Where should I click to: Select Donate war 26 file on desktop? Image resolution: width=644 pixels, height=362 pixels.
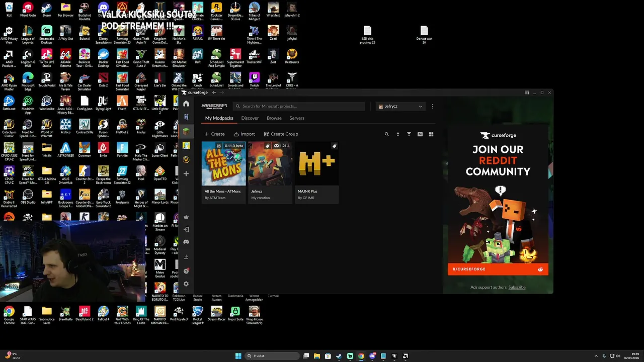coord(424,35)
